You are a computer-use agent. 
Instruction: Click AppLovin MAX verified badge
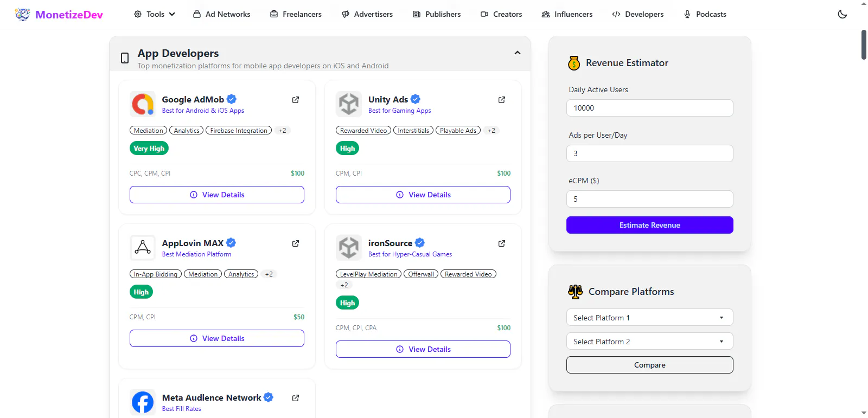(231, 243)
